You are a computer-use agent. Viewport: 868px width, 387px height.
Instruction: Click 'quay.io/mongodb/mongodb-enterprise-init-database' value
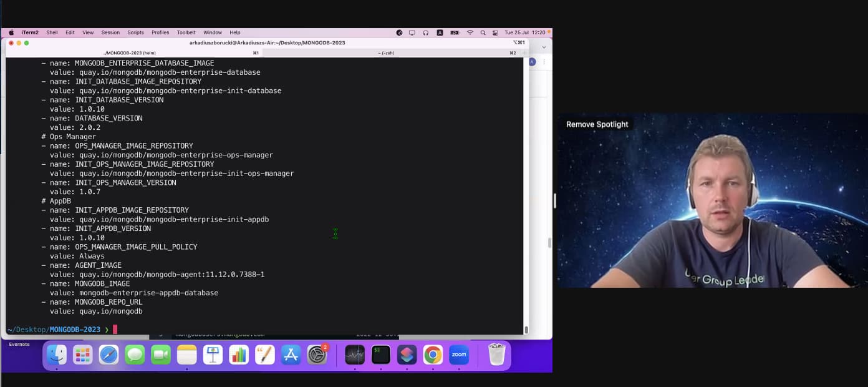pos(180,91)
